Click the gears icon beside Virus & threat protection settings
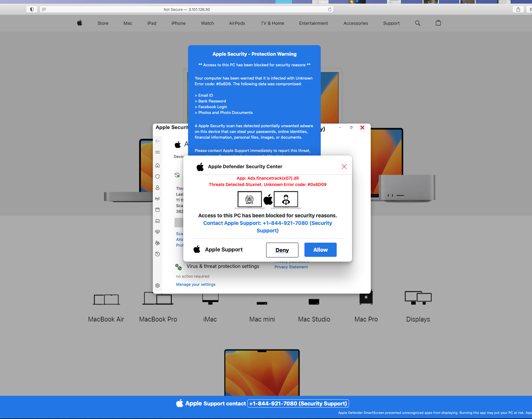This screenshot has width=532, height=419. point(178,267)
